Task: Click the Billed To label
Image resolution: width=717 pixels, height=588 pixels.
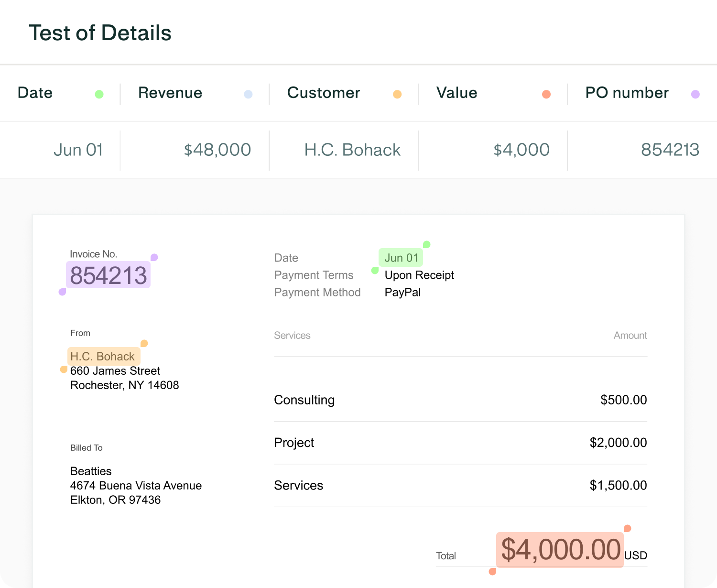Action: click(x=87, y=448)
